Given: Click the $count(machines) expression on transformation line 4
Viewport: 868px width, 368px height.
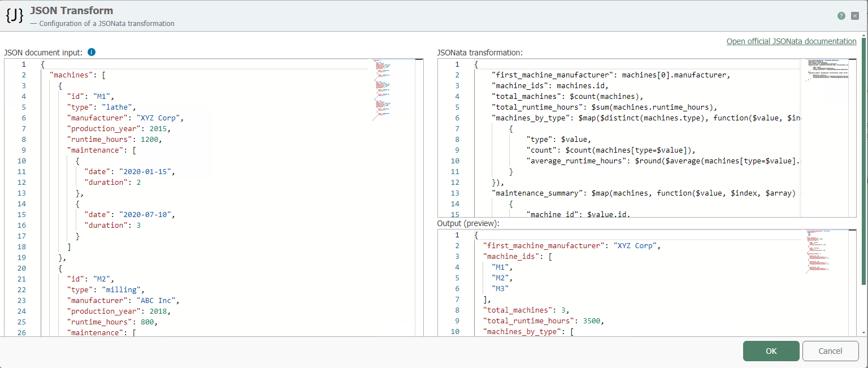Looking at the screenshot, I should 604,97.
